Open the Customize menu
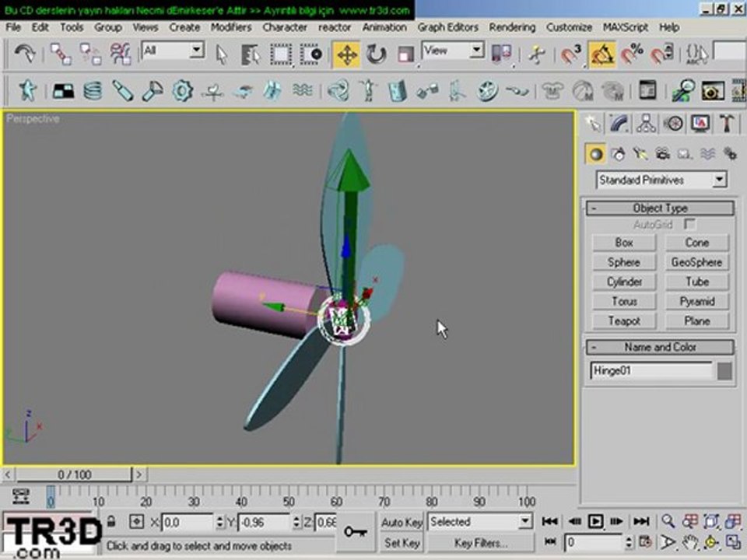 click(x=570, y=28)
